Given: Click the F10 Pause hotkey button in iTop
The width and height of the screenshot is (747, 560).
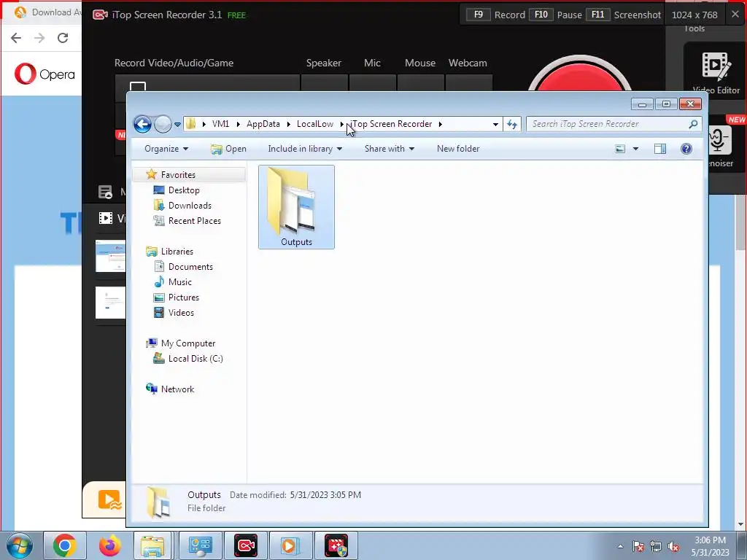Looking at the screenshot, I should (541, 15).
